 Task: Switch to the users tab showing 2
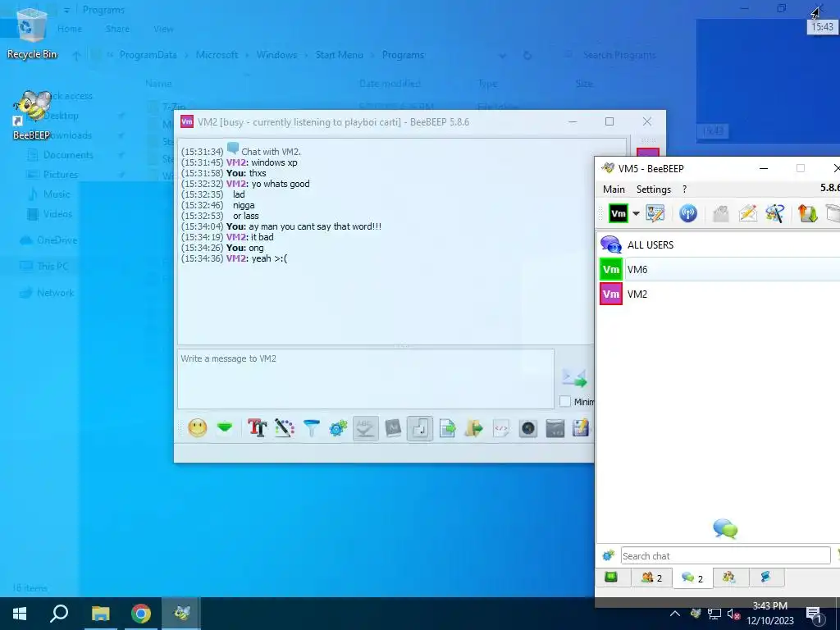click(652, 577)
